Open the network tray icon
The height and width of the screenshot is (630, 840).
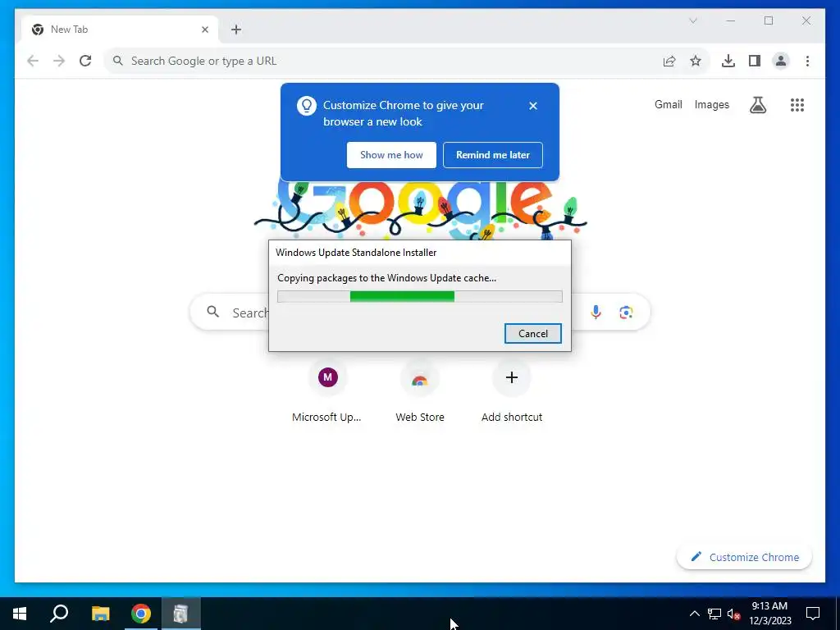[x=714, y=614]
